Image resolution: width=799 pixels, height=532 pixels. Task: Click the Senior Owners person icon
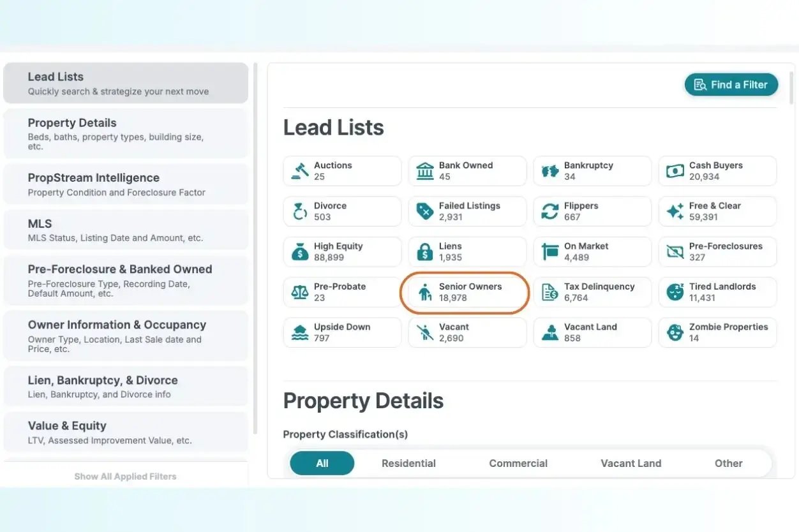pyautogui.click(x=425, y=292)
